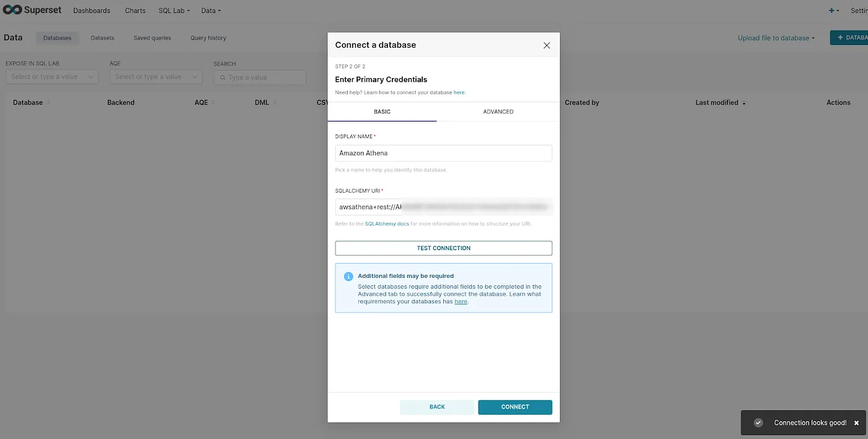Open the SQLAlchemy docs link
The width and height of the screenshot is (868, 439).
tap(387, 224)
